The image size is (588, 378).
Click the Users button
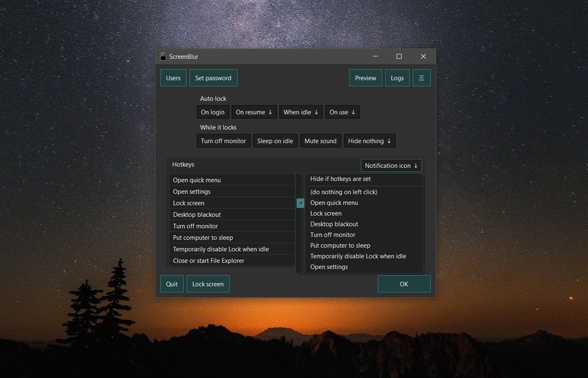pyautogui.click(x=173, y=77)
